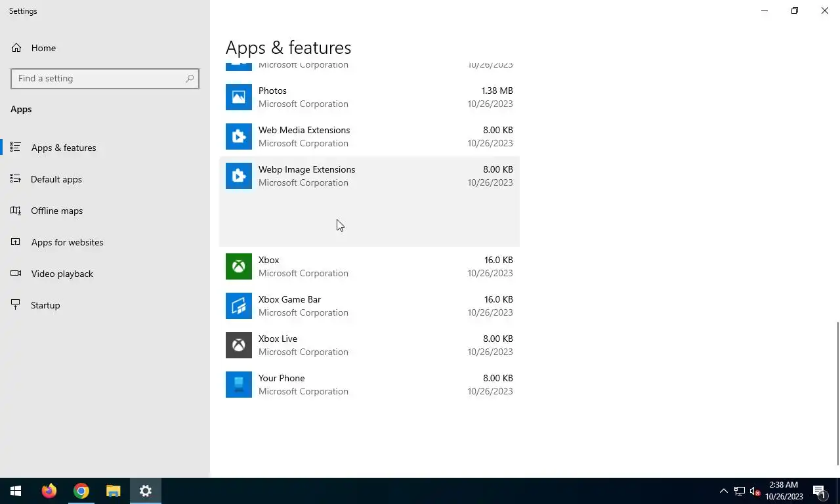
Task: Select the Photos app entry name
Action: pos(272,91)
